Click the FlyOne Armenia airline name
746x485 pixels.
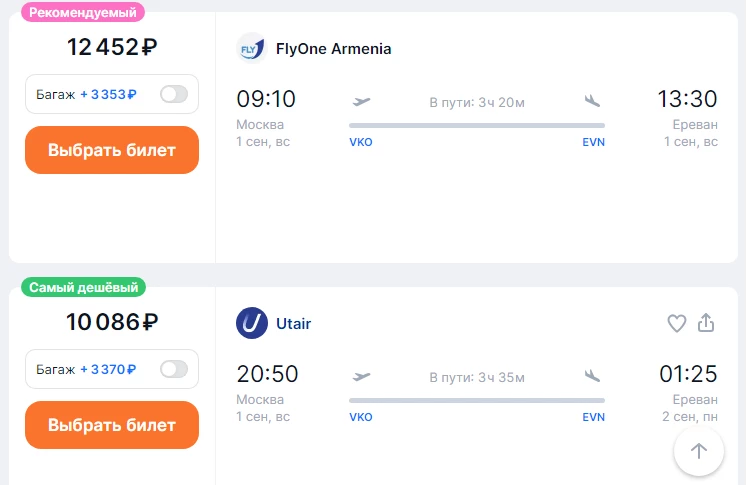pos(334,49)
